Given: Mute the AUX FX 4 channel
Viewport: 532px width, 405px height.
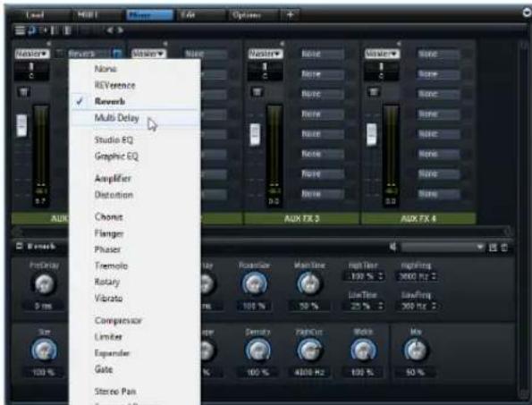Looking at the screenshot, I should tap(373, 92).
